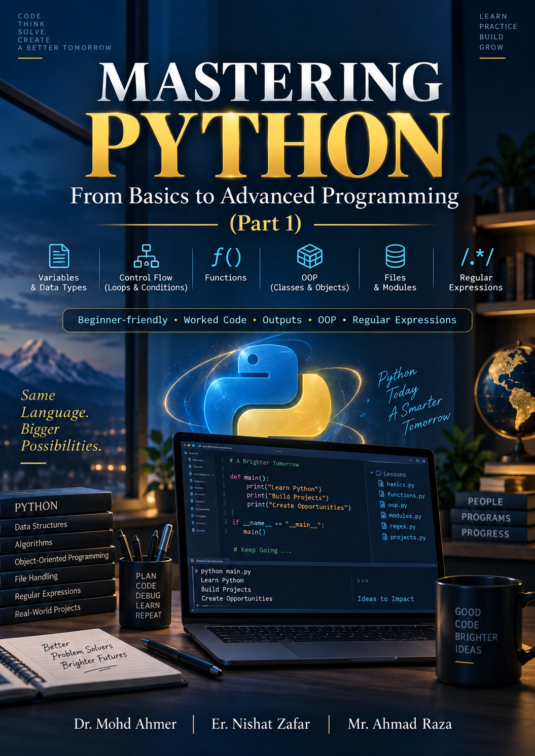Click "Ideas to Impact" on laptop screen
Viewport: 535px width, 756px height.
[385, 599]
